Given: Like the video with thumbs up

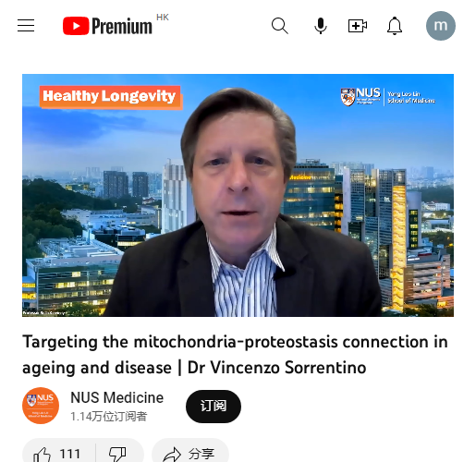Looking at the screenshot, I should point(58,454).
